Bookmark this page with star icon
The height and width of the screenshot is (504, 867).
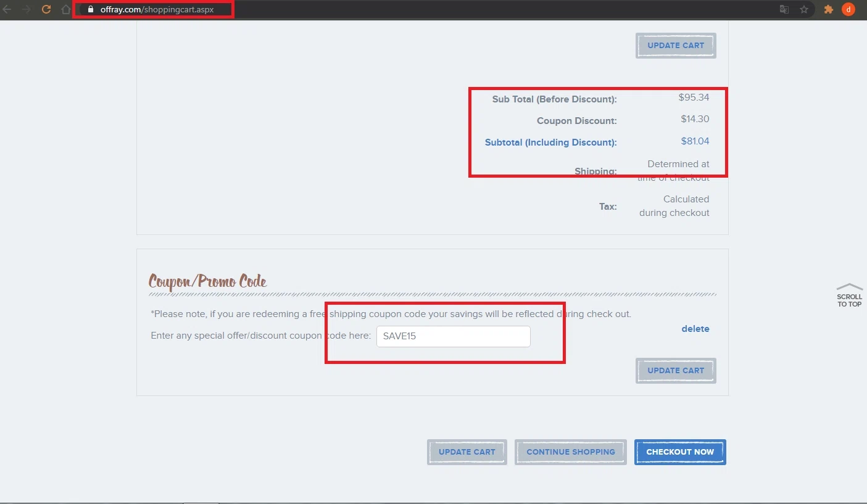804,9
